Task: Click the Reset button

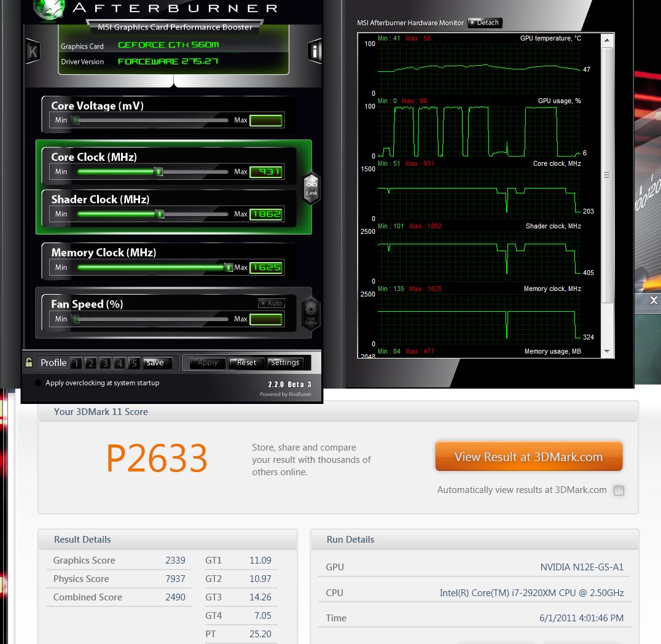Action: pyautogui.click(x=246, y=363)
